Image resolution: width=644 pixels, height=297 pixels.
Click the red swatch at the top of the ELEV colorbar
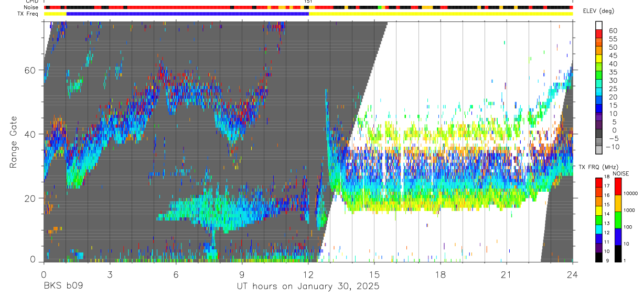coord(599,34)
